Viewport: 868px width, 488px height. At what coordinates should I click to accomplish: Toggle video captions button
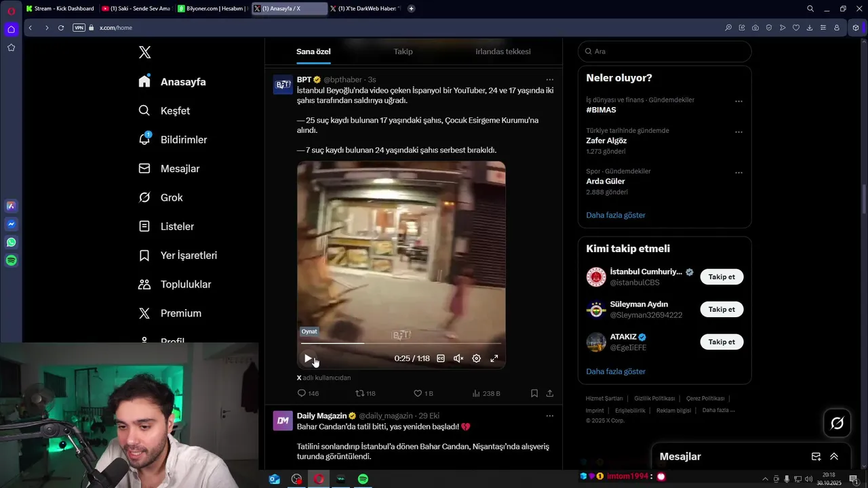(x=441, y=359)
